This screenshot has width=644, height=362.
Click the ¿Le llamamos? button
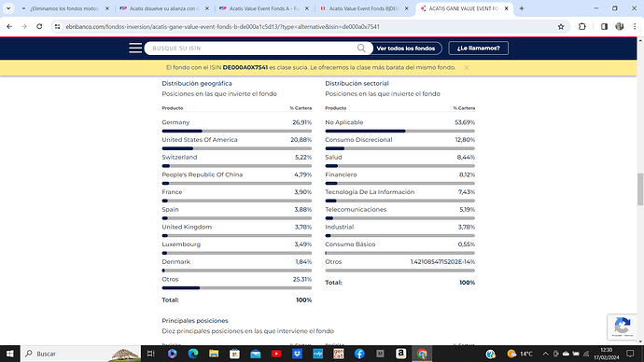tap(478, 48)
